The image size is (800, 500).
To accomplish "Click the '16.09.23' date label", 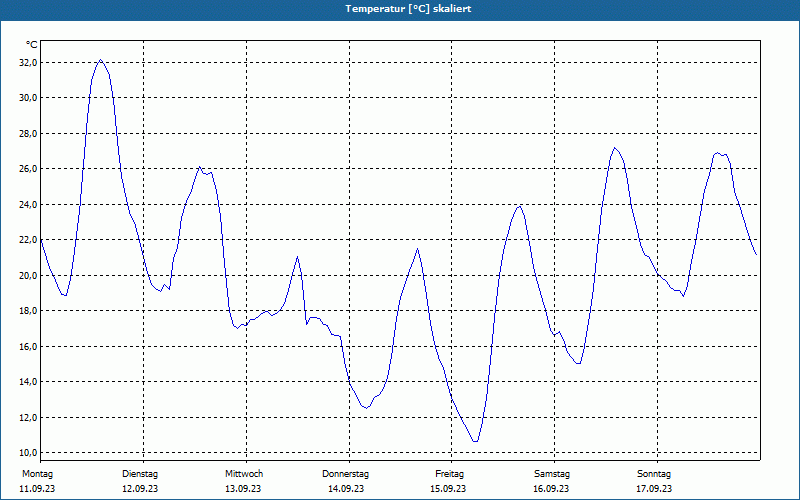I will (x=551, y=489).
